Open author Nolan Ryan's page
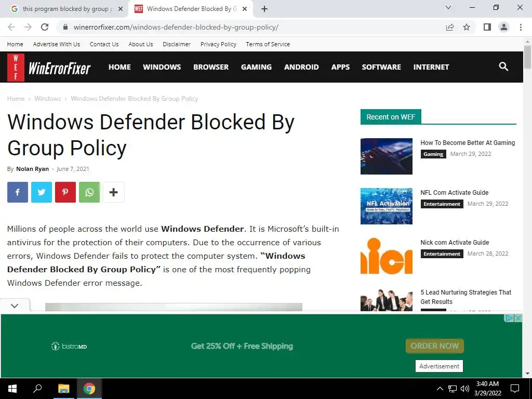 (x=32, y=169)
